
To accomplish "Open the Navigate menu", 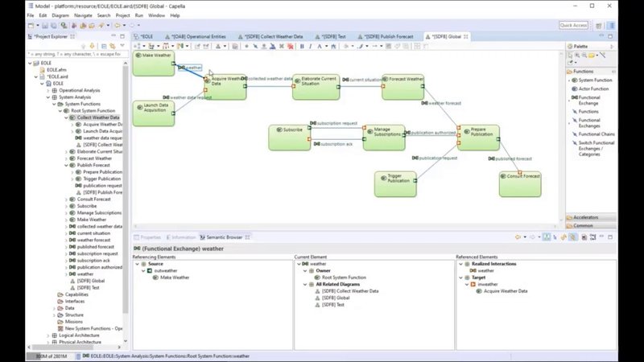I will pyautogui.click(x=83, y=15).
